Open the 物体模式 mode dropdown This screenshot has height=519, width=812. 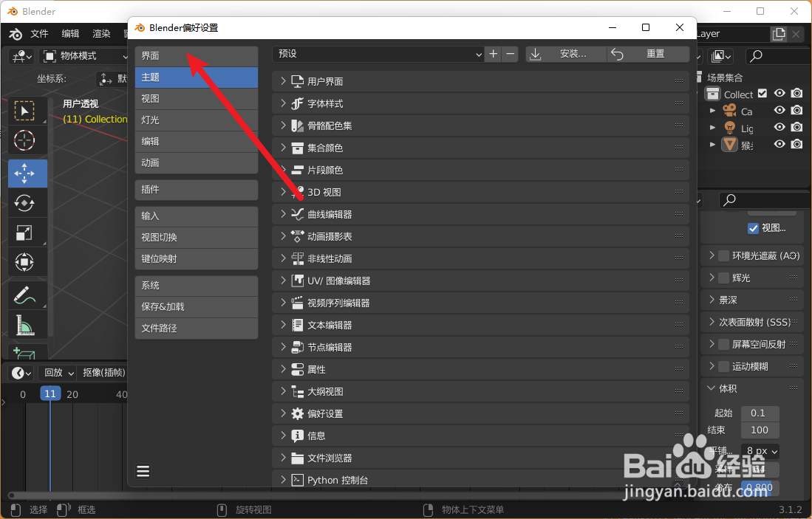pyautogui.click(x=84, y=56)
